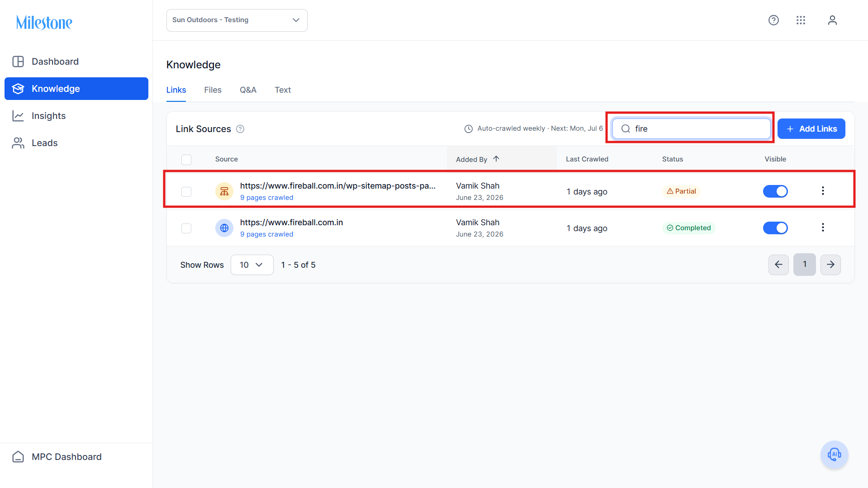The height and width of the screenshot is (488, 868).
Task: Open 9 pages crawled for wp-sitemap row
Action: (266, 198)
